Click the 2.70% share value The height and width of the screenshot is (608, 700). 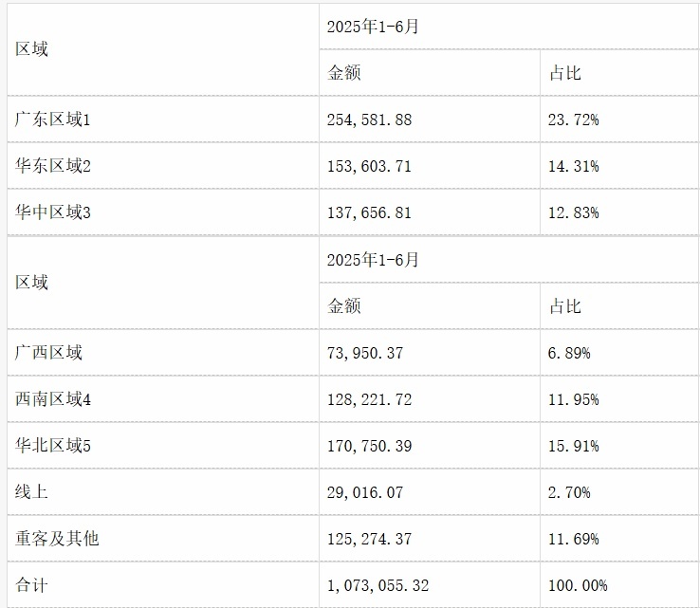(570, 492)
